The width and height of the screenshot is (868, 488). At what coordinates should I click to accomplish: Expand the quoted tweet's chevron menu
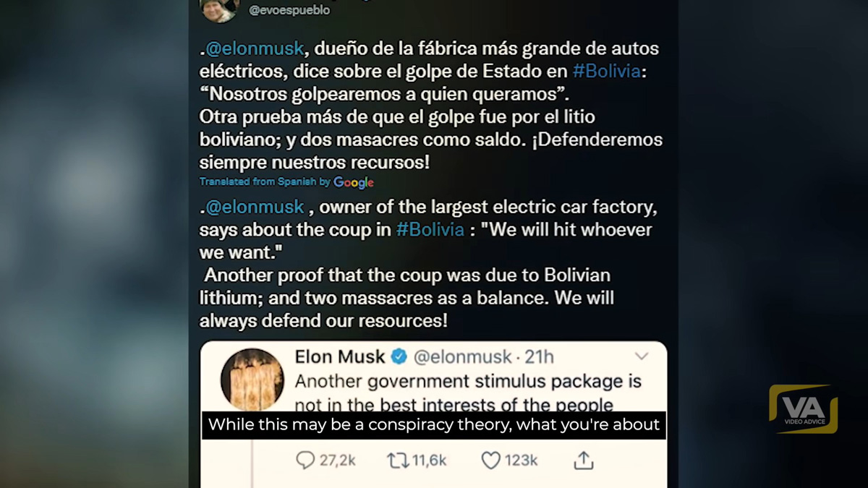642,356
